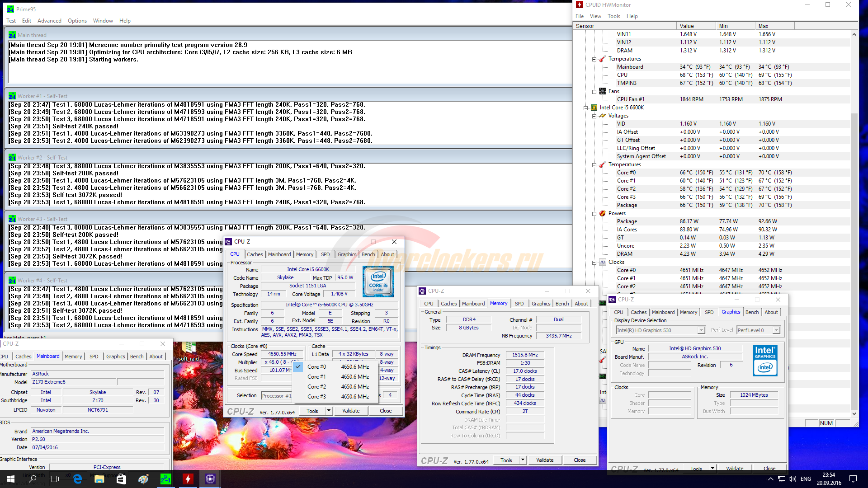
Task: Click the Powers flame icon in HWMonitor
Action: pyautogui.click(x=603, y=213)
